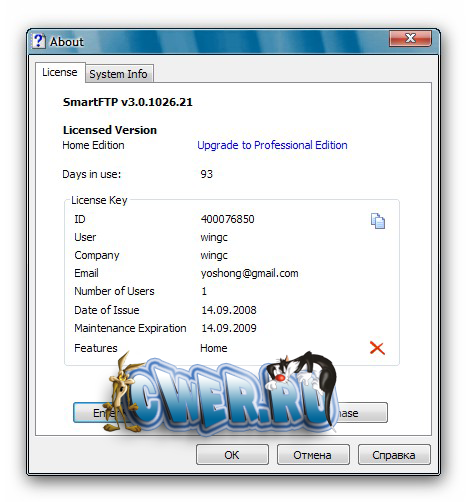The width and height of the screenshot is (467, 502).
Task: Click the question-mark About icon in the title bar
Action: pyautogui.click(x=38, y=41)
